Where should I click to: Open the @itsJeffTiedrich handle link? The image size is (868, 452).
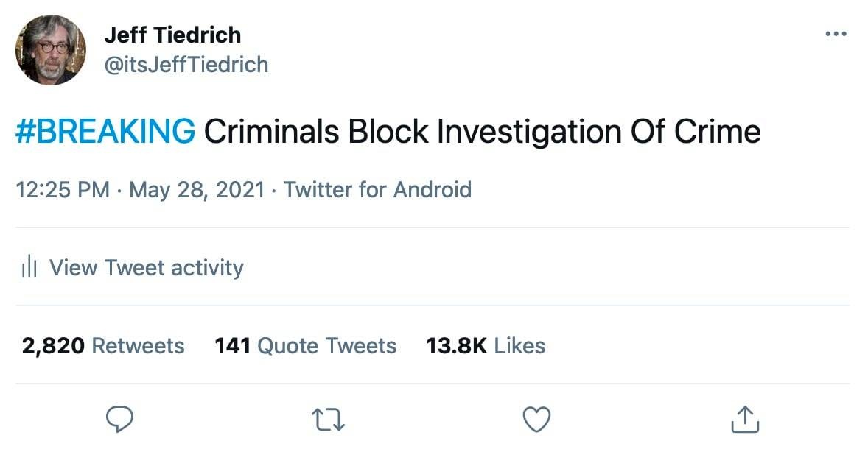click(186, 65)
